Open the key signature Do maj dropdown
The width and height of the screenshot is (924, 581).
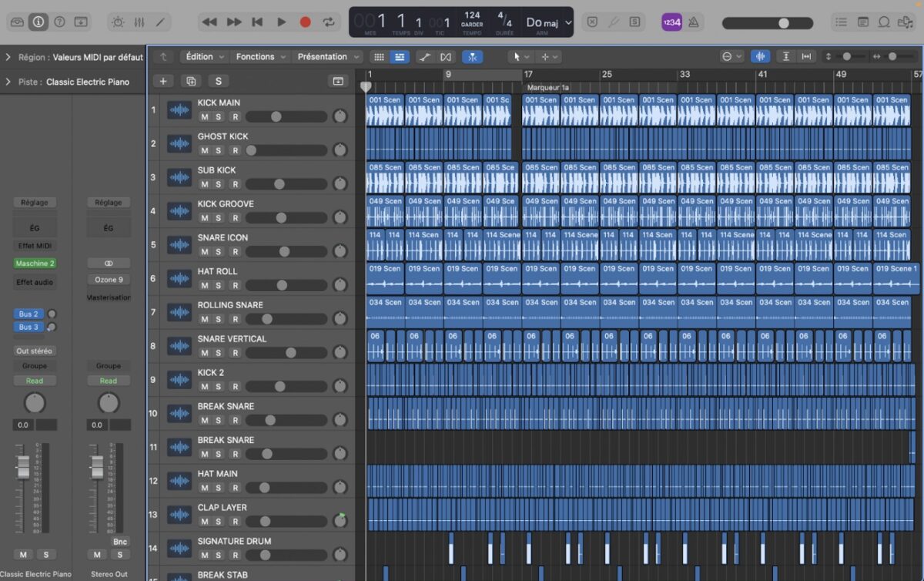[548, 22]
